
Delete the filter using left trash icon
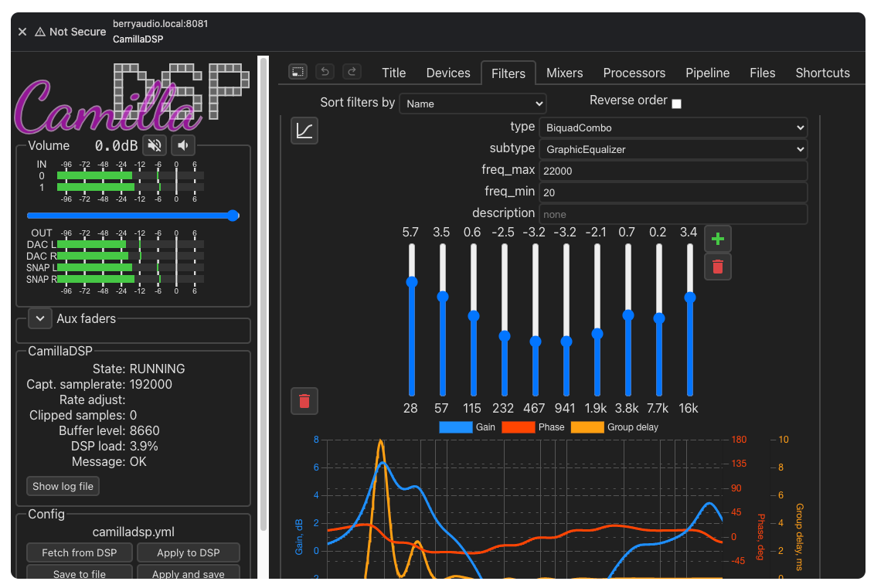pyautogui.click(x=304, y=401)
